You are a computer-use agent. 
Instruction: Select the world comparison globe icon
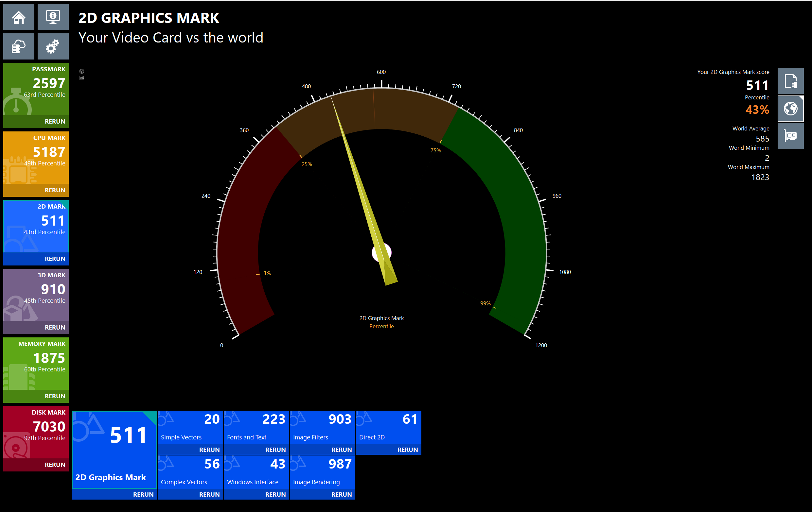tap(790, 109)
